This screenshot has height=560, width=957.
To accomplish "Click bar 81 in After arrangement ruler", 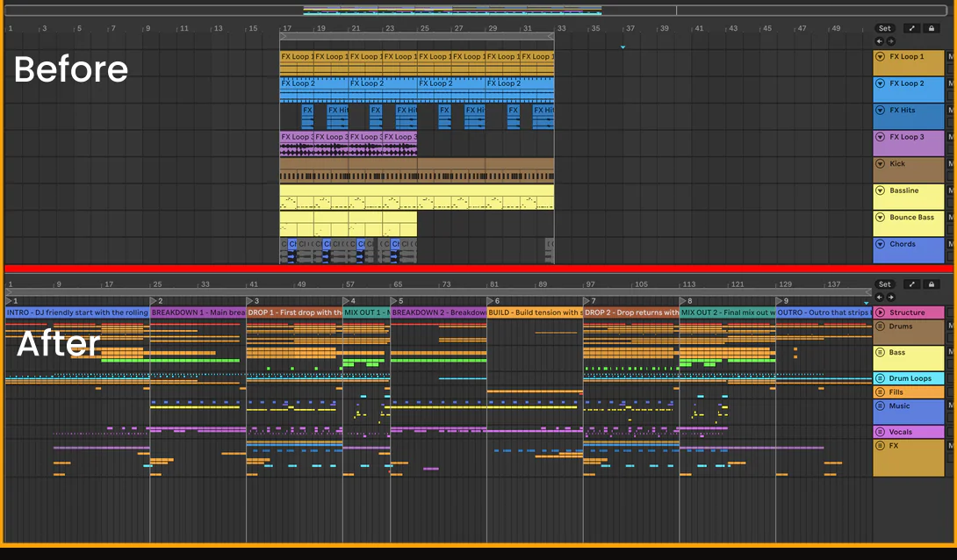I will pos(493,284).
